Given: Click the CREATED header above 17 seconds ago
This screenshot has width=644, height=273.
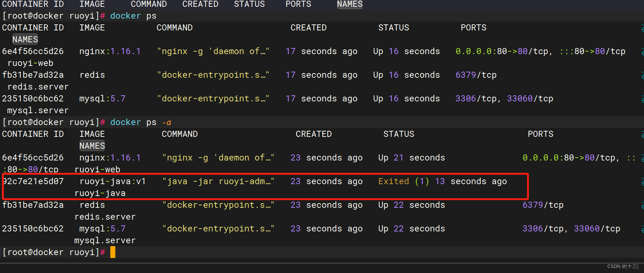Looking at the screenshot, I should click(309, 28).
